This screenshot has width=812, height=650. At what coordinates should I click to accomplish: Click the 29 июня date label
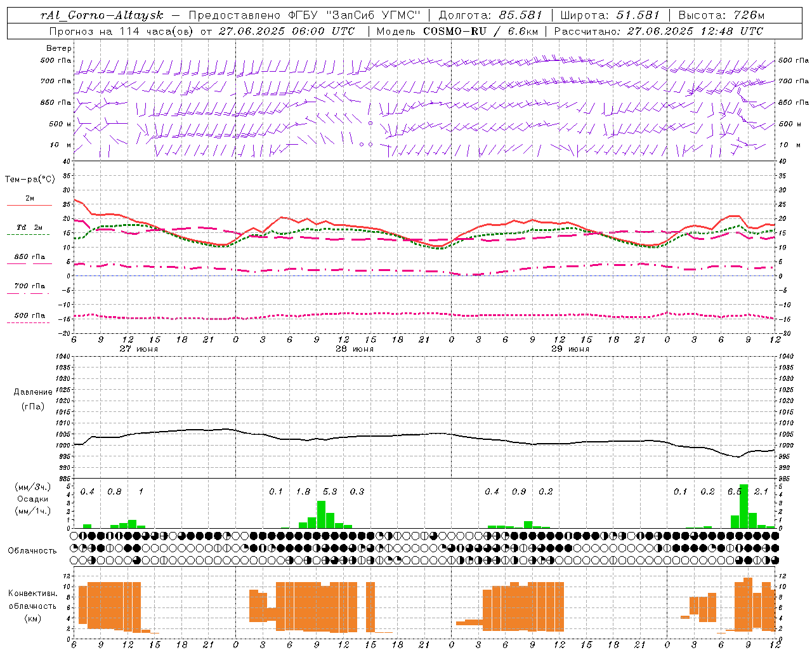pyautogui.click(x=570, y=348)
